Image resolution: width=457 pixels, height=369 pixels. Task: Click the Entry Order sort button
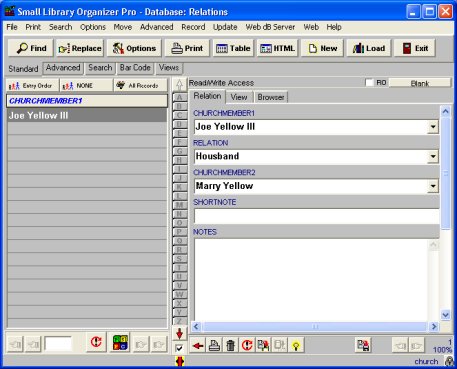click(x=32, y=86)
